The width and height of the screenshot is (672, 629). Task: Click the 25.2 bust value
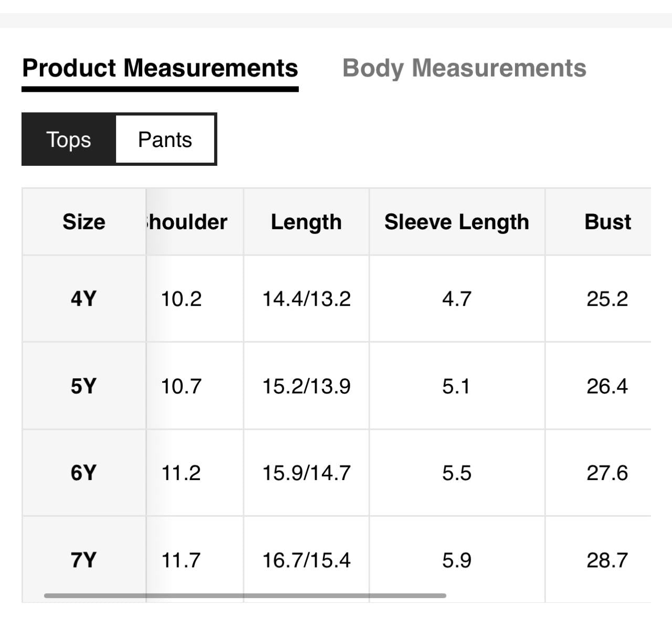click(607, 299)
